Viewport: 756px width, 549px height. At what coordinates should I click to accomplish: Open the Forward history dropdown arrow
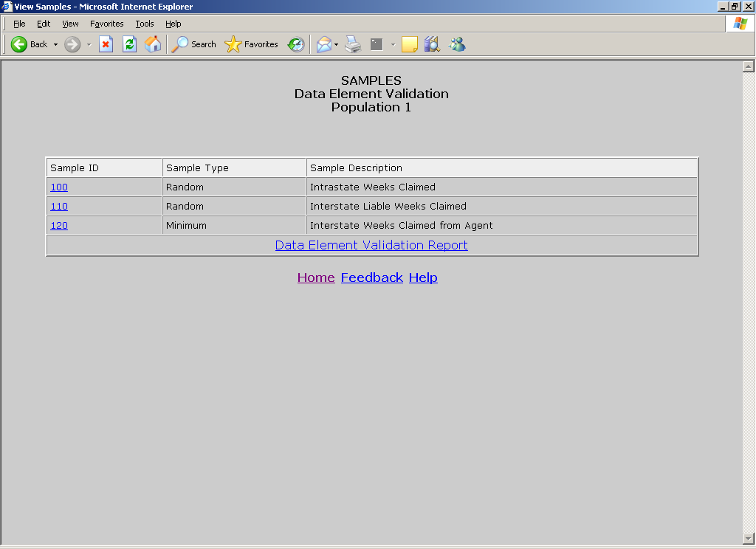89,44
